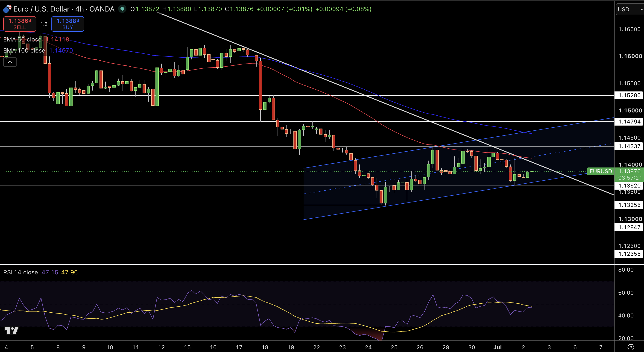Viewport: 644px width, 352px height.
Task: Click the EMA 100 value 1.14570
Action: click(x=61, y=50)
